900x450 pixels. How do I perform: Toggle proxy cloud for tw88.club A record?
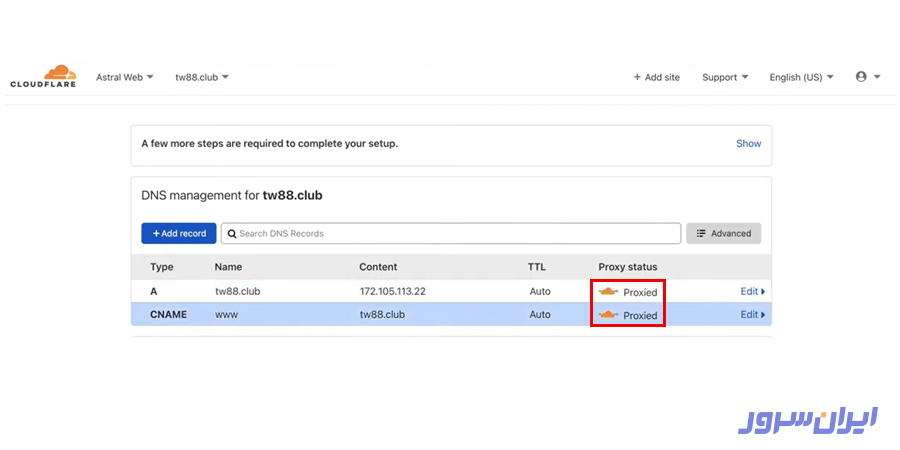[x=608, y=292]
